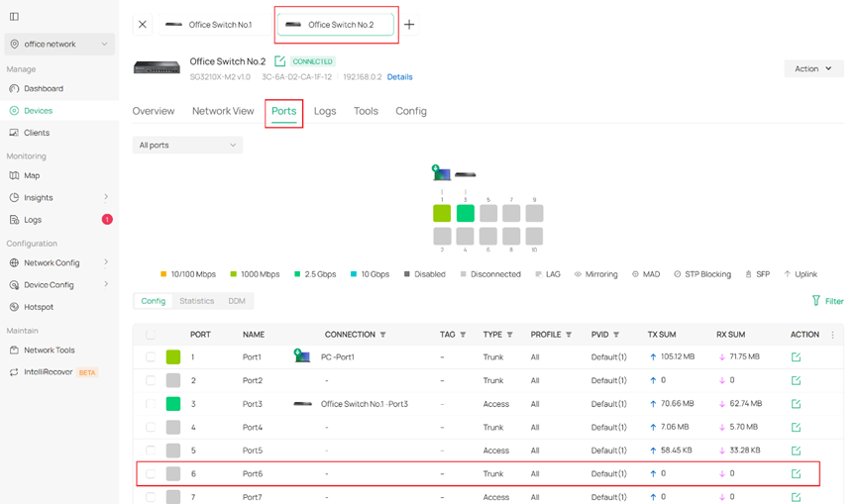The width and height of the screenshot is (857, 504).
Task: Check the Port2 row checkbox
Action: click(x=151, y=380)
